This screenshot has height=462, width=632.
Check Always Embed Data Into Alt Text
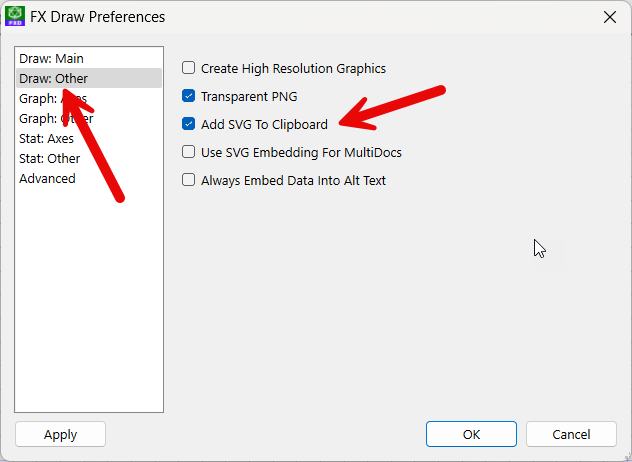[x=188, y=180]
